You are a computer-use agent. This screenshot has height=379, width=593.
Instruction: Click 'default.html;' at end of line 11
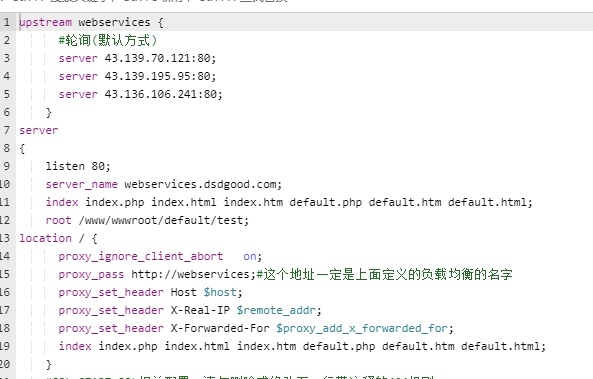(490, 202)
